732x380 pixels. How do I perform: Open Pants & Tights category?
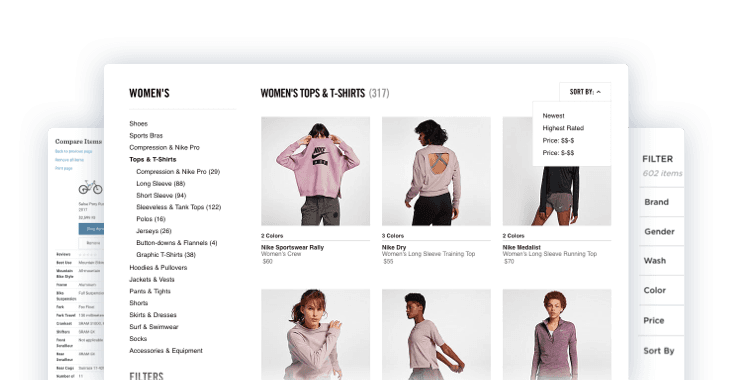tap(150, 291)
